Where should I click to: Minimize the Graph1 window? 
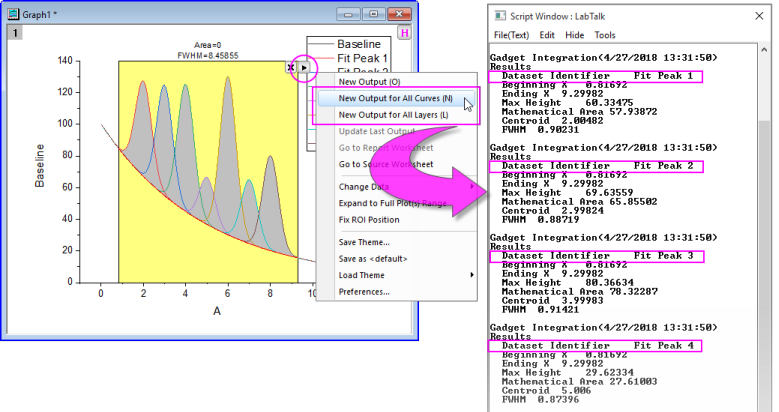click(349, 14)
